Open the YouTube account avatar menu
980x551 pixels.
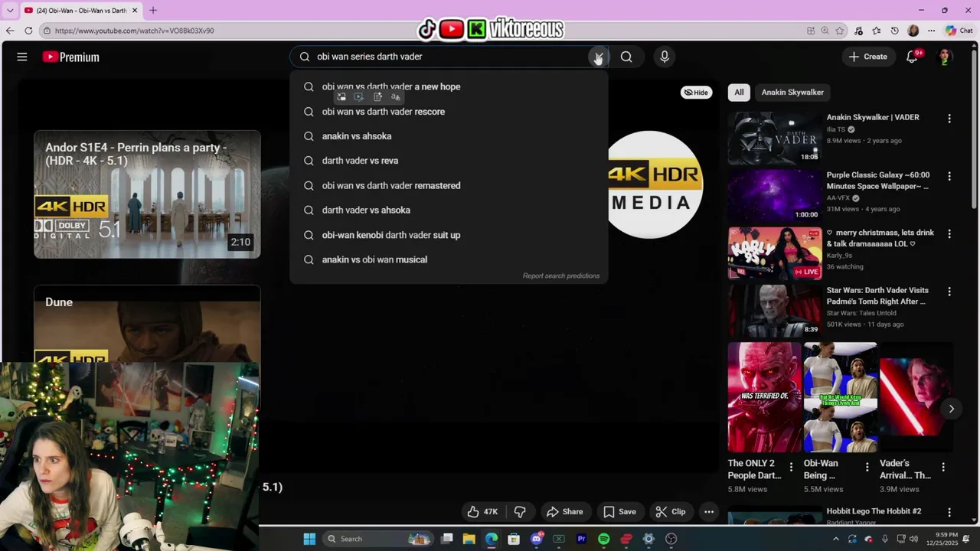point(946,57)
